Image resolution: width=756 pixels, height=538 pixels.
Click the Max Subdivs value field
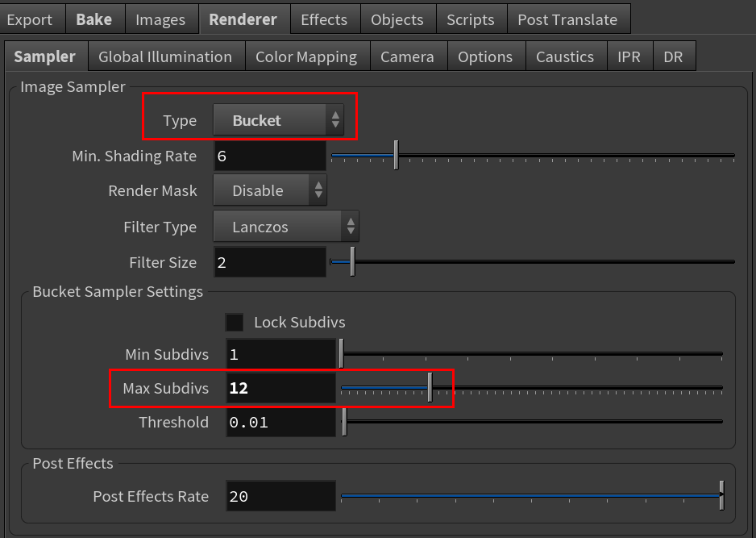[281, 388]
